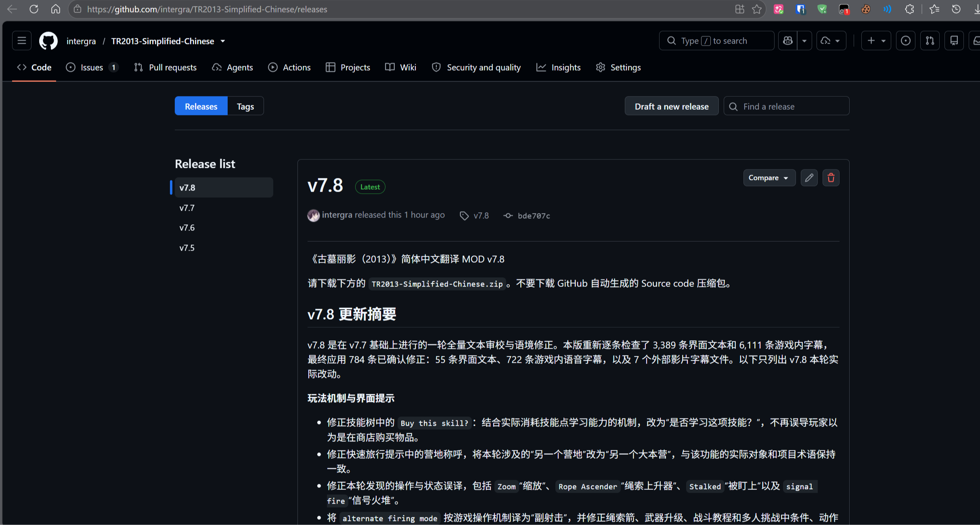Image resolution: width=980 pixels, height=525 pixels.
Task: Delete the v7.8 release with trash icon
Action: pos(831,178)
